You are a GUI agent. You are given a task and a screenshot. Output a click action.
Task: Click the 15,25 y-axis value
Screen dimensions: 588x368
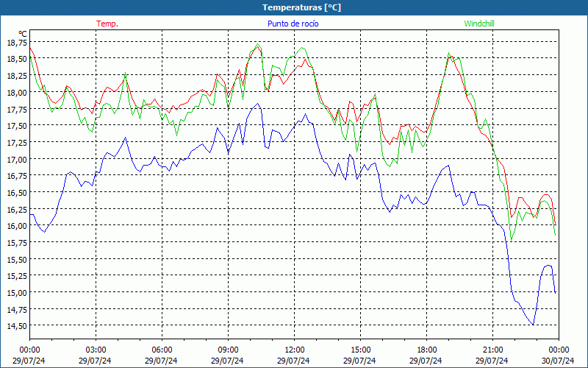(x=17, y=276)
